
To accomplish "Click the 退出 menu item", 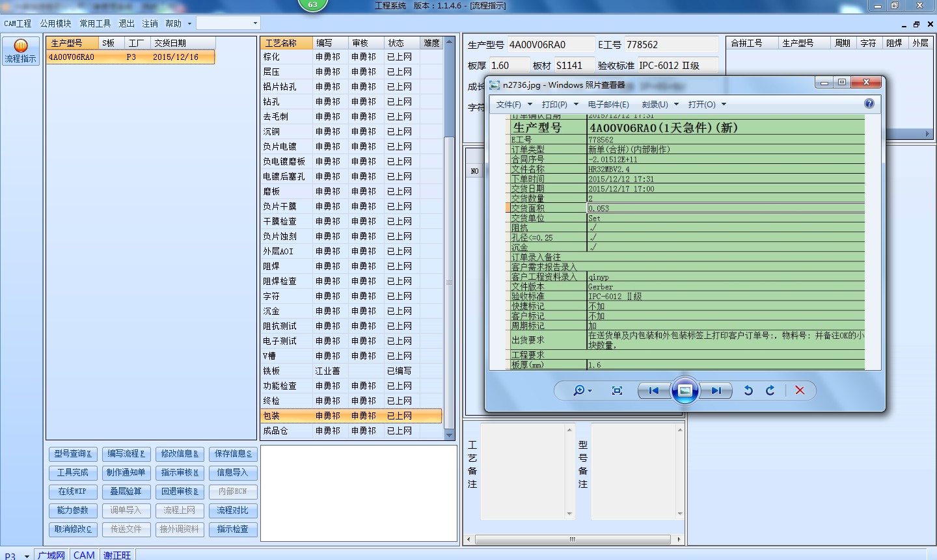I will click(x=126, y=23).
